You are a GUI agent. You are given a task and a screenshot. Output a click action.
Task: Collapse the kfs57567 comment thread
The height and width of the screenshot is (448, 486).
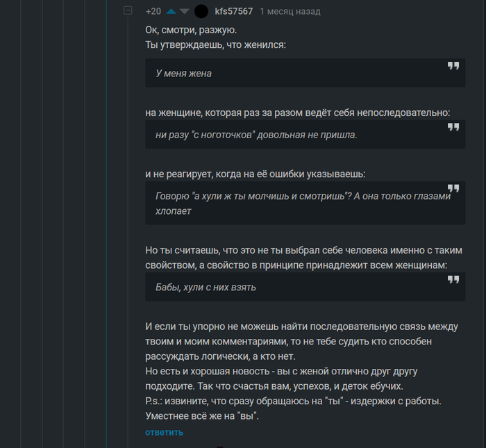pos(128,11)
